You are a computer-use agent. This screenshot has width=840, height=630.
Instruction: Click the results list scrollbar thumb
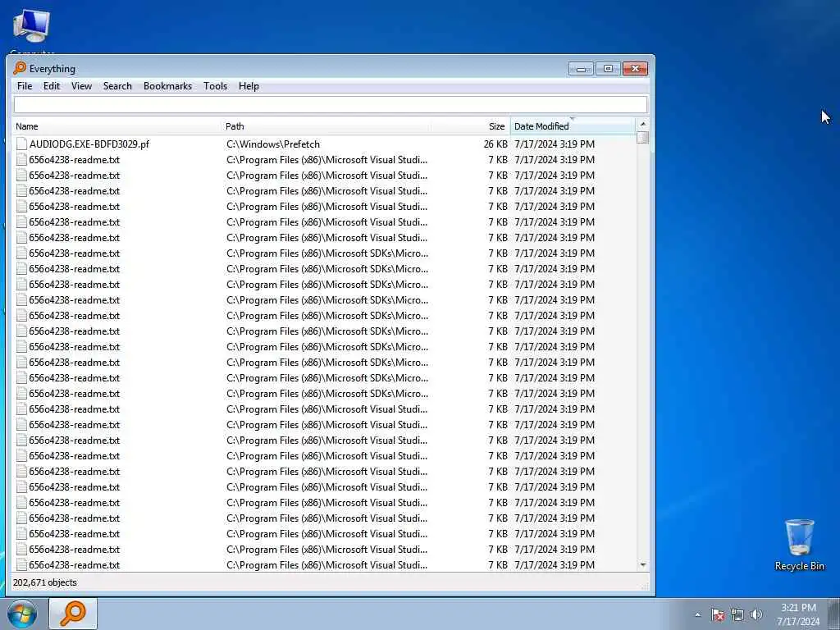click(643, 138)
